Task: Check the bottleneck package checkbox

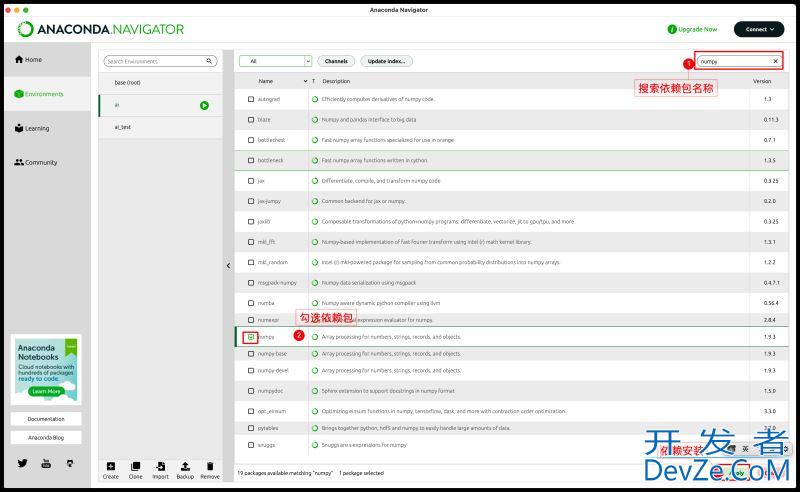Action: pos(251,160)
